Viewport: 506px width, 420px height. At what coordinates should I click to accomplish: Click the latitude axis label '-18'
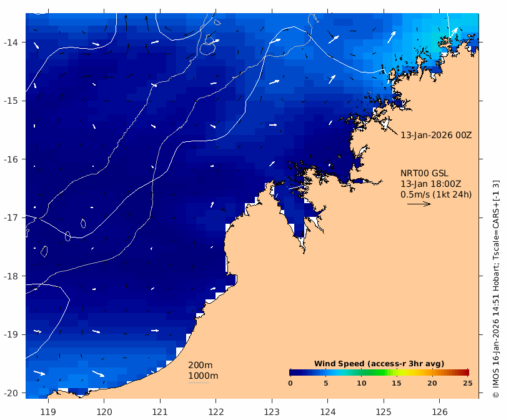tap(11, 276)
